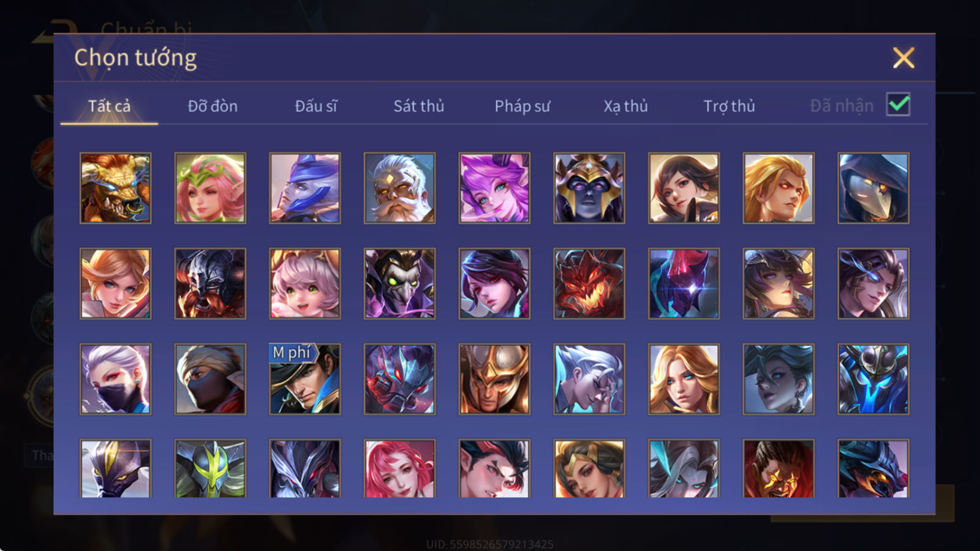The height and width of the screenshot is (551, 980).
Task: Pick the white-haired masked ninja woman
Action: click(x=115, y=379)
